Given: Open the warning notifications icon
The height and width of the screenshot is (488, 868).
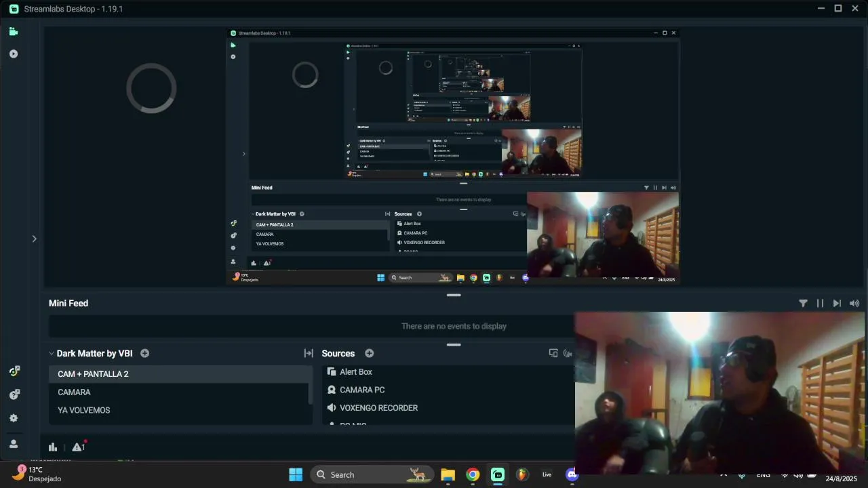Looking at the screenshot, I should 78,447.
